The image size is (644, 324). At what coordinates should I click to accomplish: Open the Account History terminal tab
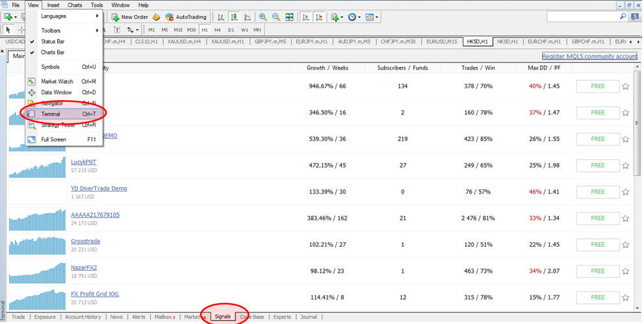(83, 317)
